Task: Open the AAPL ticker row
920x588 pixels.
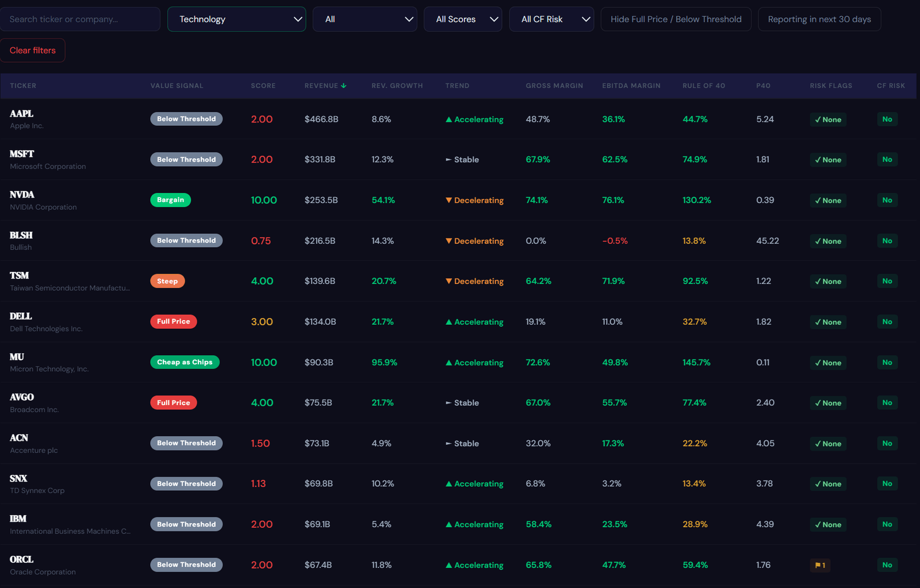Action: (458, 119)
